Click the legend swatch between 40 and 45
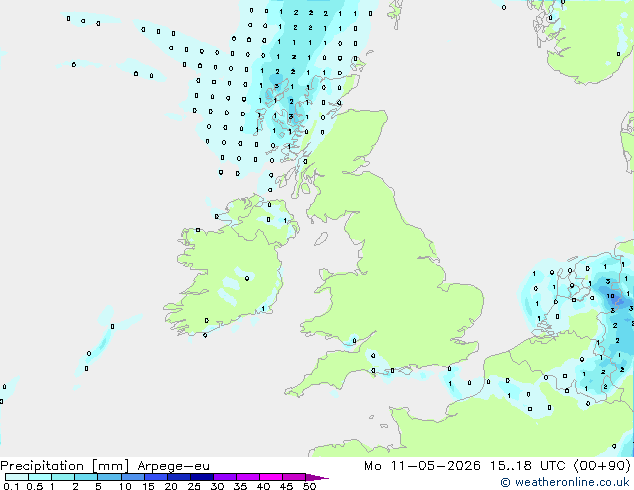The height and width of the screenshot is (490, 634). click(x=271, y=477)
